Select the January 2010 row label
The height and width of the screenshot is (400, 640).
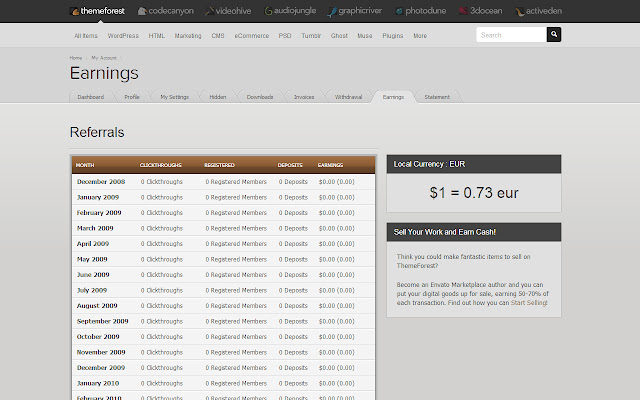pos(98,384)
